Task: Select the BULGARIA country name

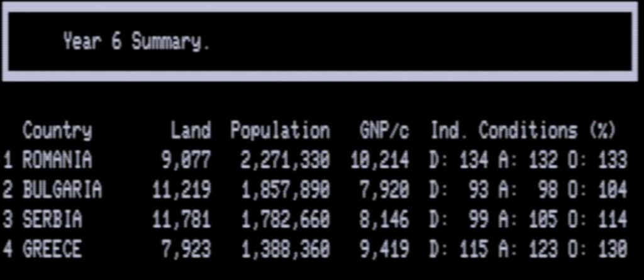Action: (62, 189)
